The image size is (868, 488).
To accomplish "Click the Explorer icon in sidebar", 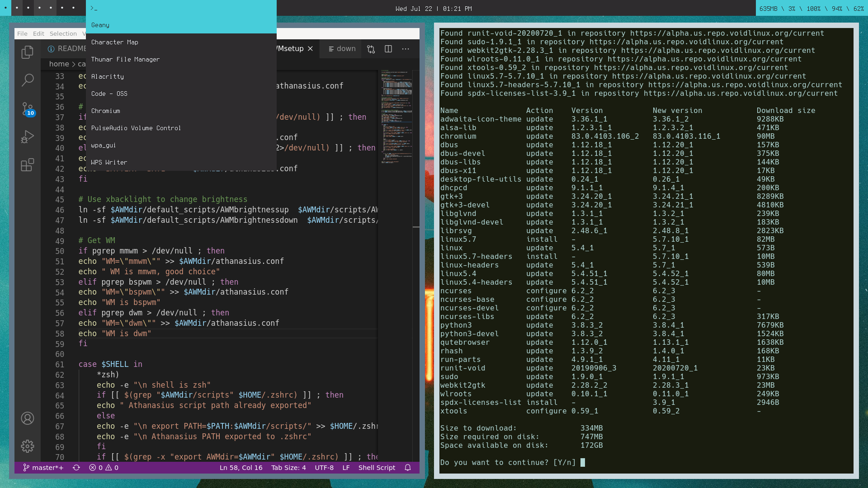I will click(x=28, y=52).
